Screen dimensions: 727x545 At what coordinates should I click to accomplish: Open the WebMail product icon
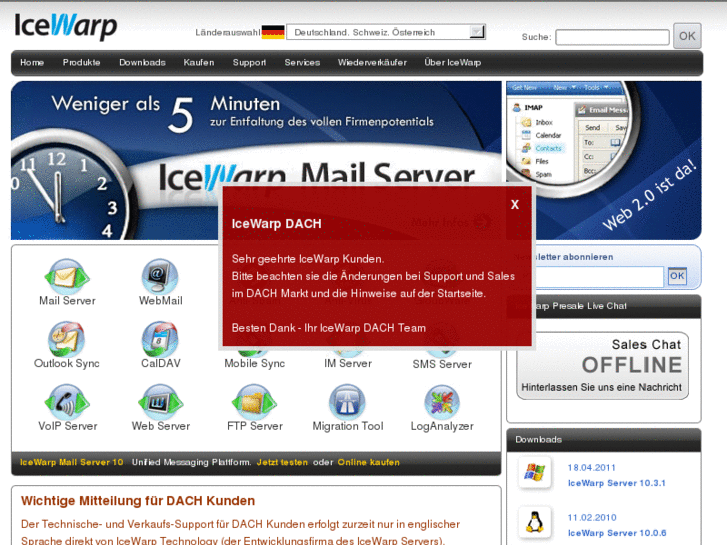(160, 276)
